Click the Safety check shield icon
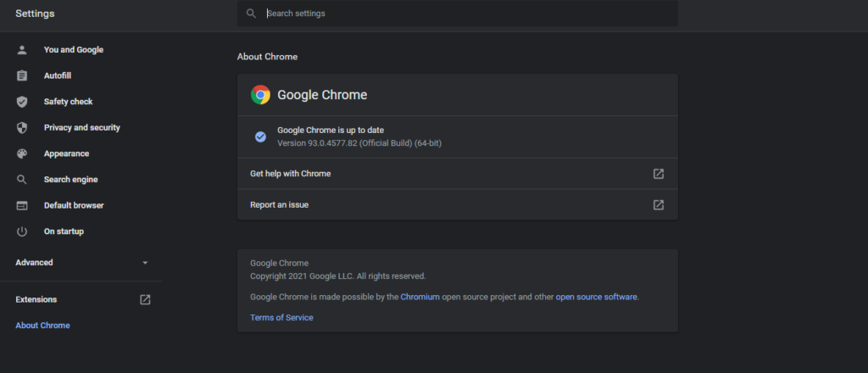Screen dimensions: 868x373 tap(22, 102)
